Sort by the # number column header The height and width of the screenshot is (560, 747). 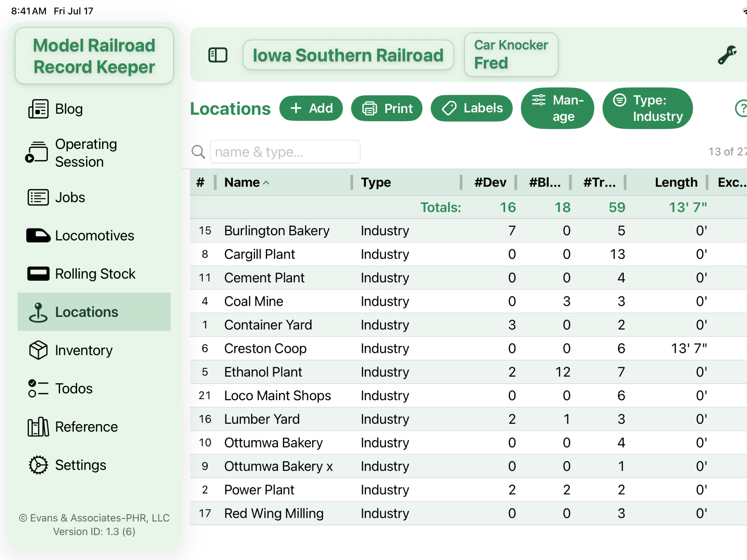tap(200, 183)
